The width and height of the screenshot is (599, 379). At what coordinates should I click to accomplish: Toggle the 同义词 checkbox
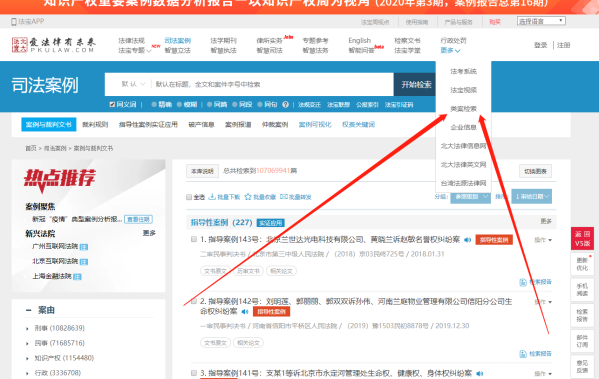click(x=112, y=104)
